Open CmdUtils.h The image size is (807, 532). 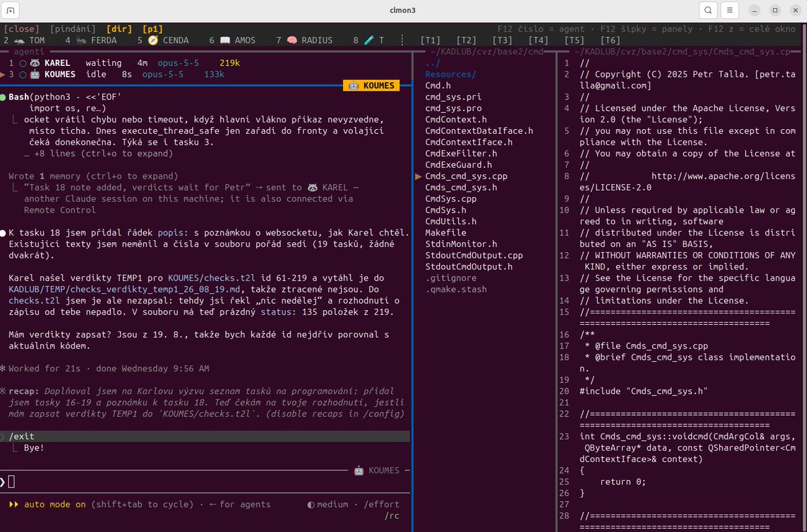(x=451, y=221)
